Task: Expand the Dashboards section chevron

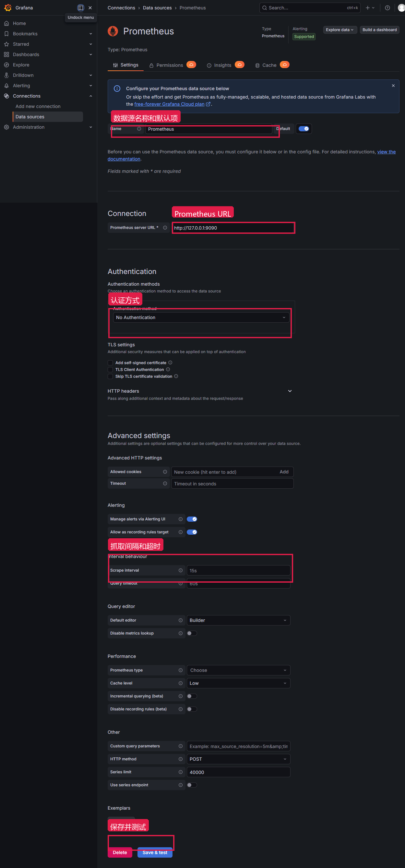Action: [91, 54]
